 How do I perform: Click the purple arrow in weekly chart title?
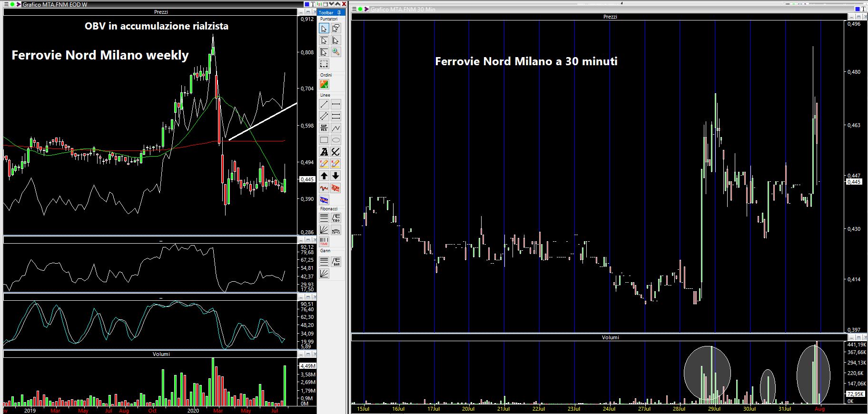point(18,4)
